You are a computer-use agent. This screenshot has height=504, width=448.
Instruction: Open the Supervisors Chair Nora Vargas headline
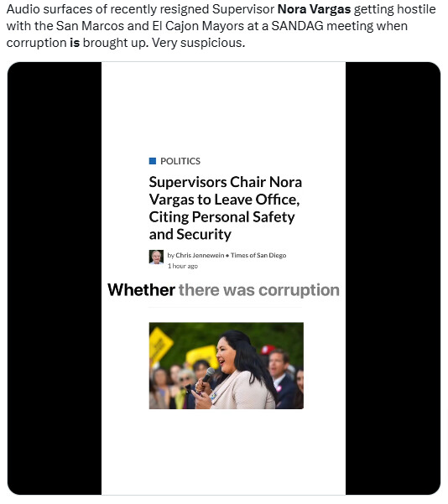tap(225, 208)
